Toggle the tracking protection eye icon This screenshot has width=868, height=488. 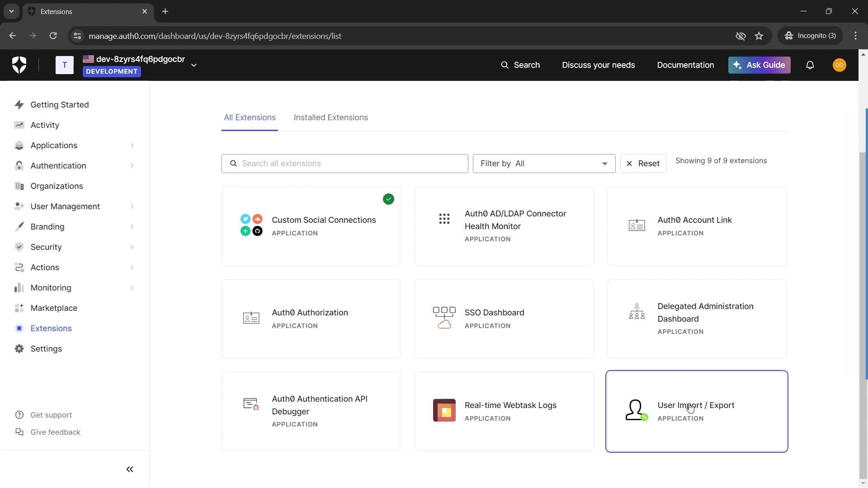click(x=741, y=36)
